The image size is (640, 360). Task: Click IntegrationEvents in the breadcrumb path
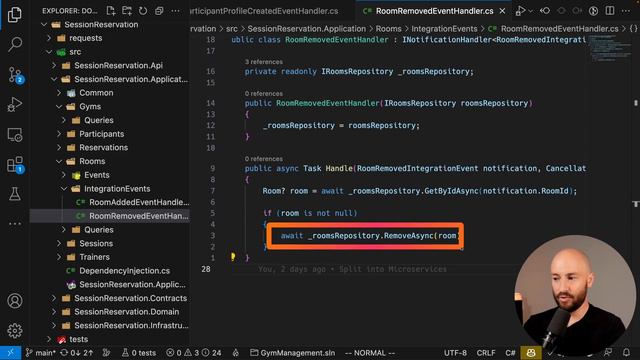click(x=444, y=29)
